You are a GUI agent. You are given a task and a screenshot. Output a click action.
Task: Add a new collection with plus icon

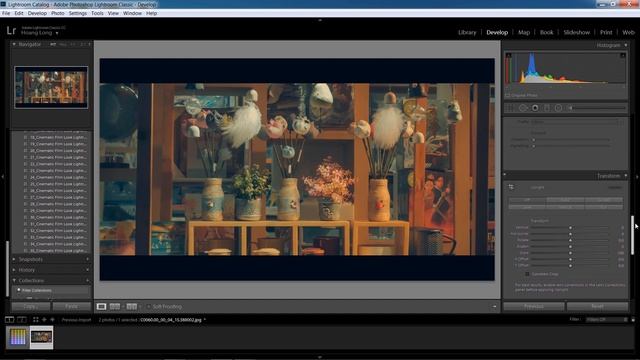pos(87,280)
